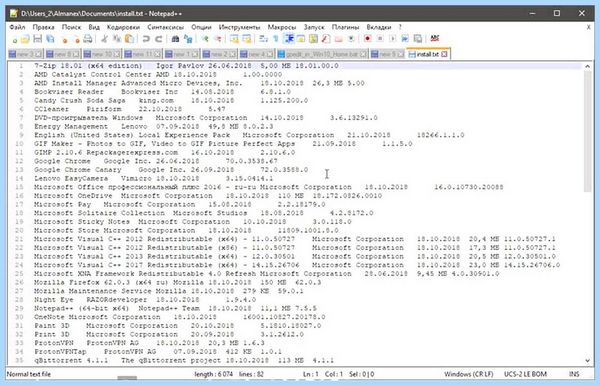Click the Undo arrow icon
This screenshot has height=386, width=600.
(146, 39)
